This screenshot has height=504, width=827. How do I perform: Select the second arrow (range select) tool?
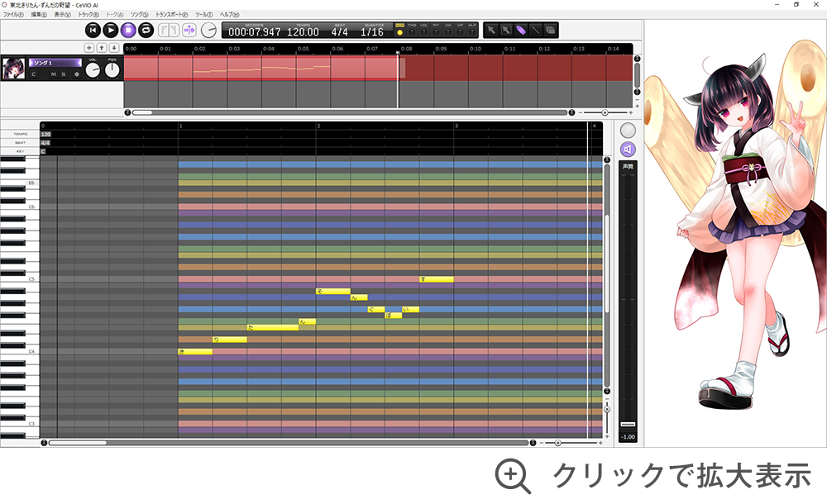[x=506, y=30]
